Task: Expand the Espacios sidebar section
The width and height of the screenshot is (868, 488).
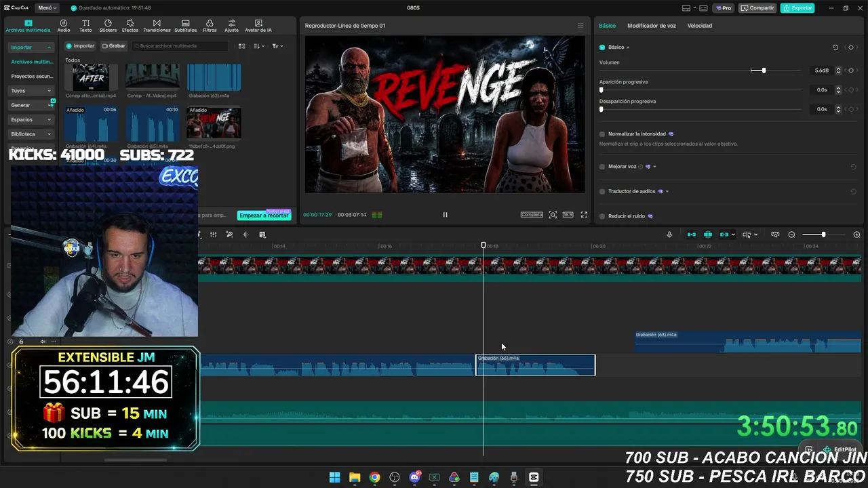Action: pos(31,119)
